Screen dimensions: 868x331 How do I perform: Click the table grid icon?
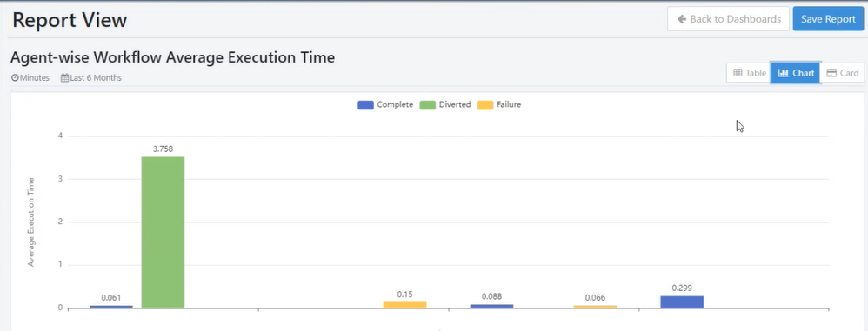738,73
